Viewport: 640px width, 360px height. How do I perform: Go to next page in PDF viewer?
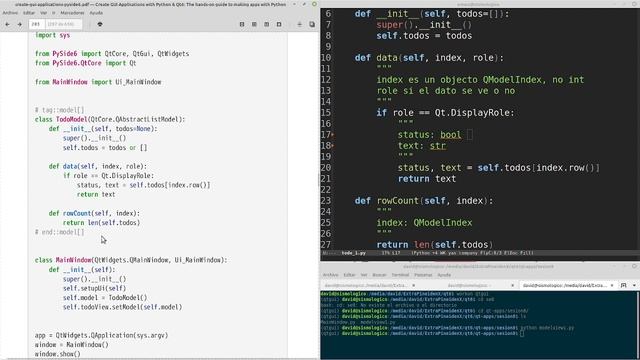(20, 24)
